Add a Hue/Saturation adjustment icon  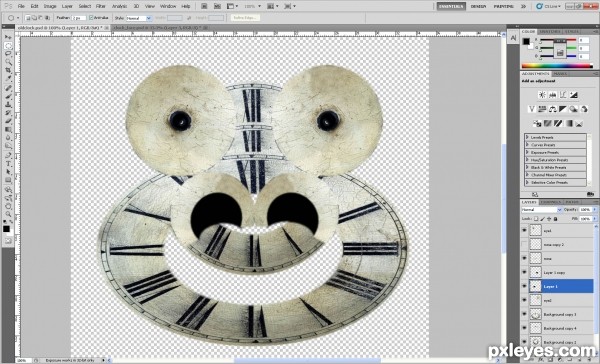[x=542, y=109]
